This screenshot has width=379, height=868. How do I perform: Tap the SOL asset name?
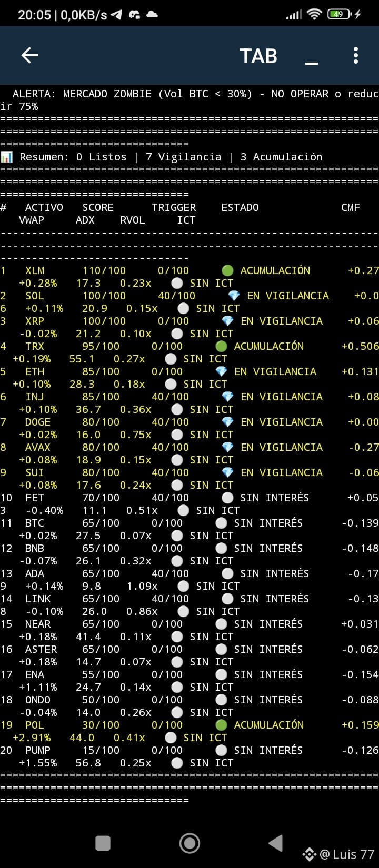[35, 296]
